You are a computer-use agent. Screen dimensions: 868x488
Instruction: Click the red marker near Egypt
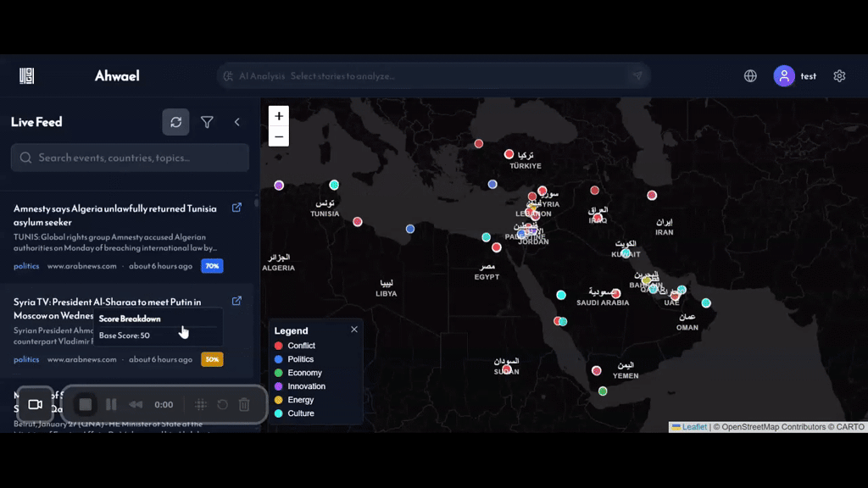click(x=497, y=247)
